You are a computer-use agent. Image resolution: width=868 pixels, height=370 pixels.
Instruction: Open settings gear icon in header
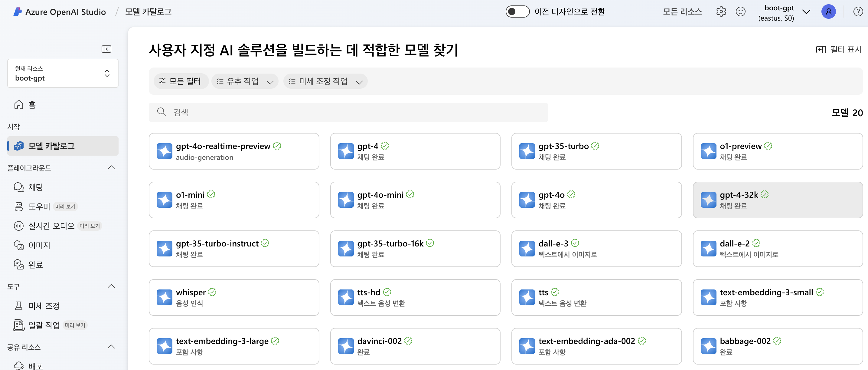[x=721, y=12]
